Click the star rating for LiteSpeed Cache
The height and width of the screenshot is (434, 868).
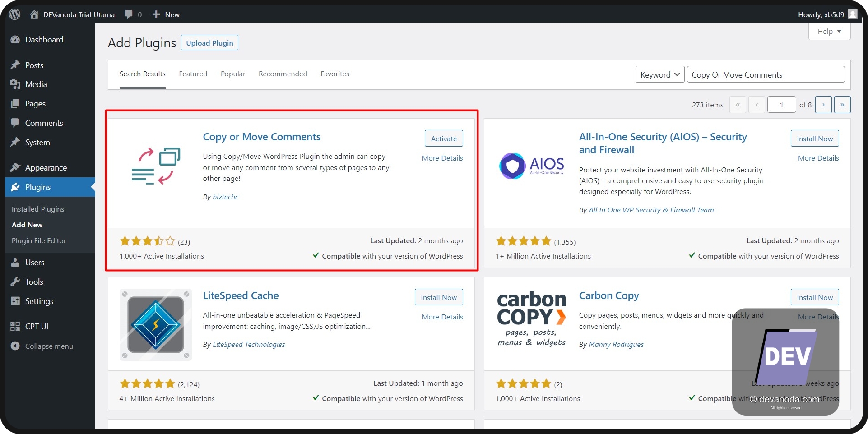147,384
